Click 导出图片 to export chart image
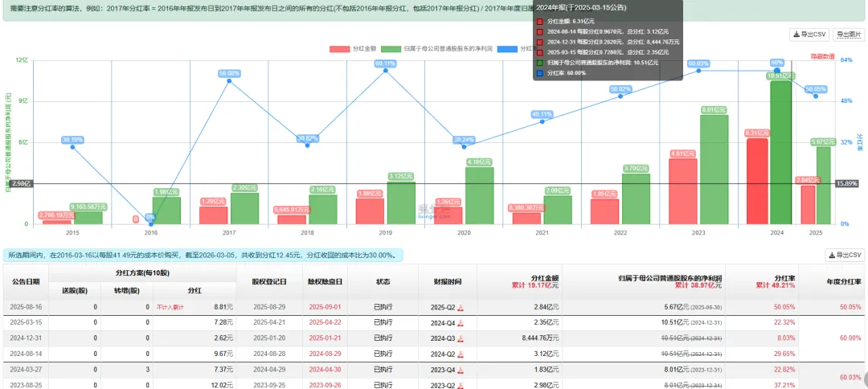This screenshot has width=868, height=389. (x=849, y=35)
